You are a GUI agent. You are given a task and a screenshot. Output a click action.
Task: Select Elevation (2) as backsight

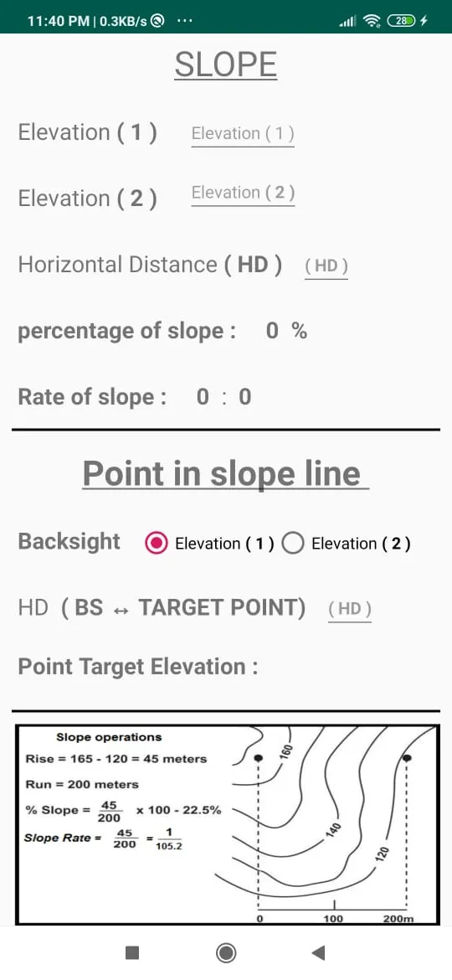coord(292,543)
